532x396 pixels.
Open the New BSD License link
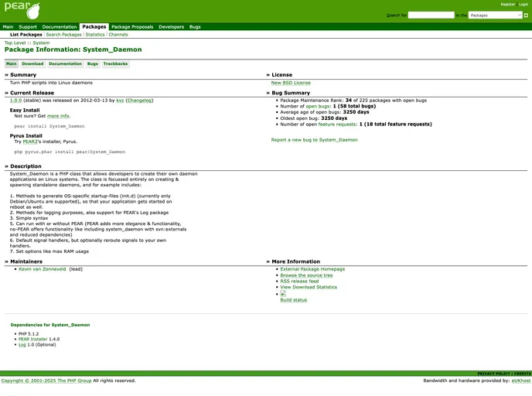pos(291,83)
